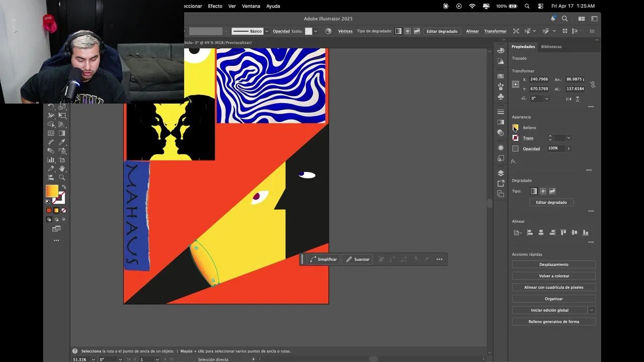644x362 pixels.
Task: Open the rotation angle dropdown in Transformar
Action: click(546, 99)
